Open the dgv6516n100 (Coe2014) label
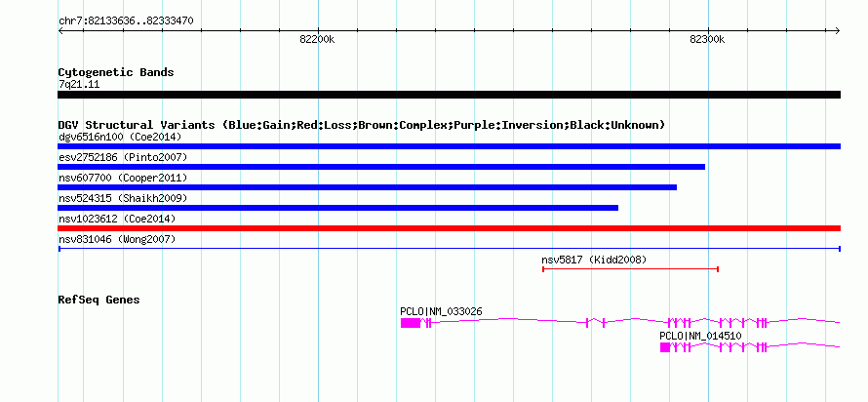The image size is (868, 402). (x=120, y=137)
